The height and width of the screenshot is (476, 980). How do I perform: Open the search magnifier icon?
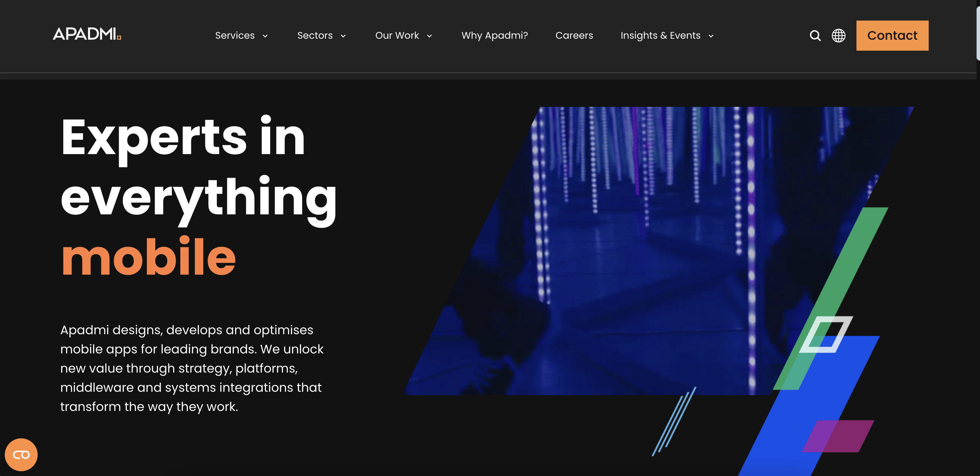pyautogui.click(x=815, y=35)
